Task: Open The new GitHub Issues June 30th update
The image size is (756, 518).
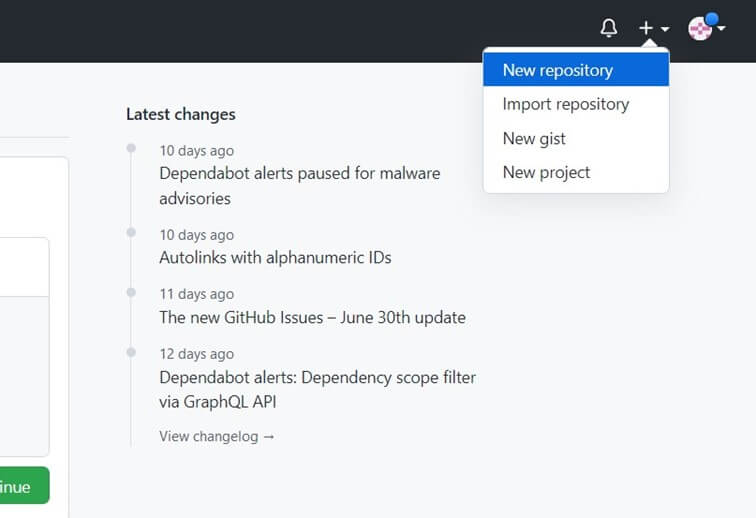Action: (x=312, y=317)
